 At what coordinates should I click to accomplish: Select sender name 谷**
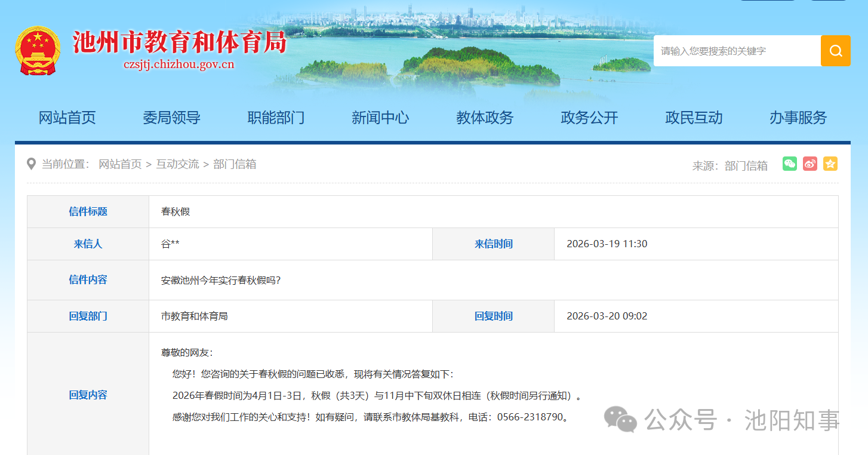pos(170,244)
